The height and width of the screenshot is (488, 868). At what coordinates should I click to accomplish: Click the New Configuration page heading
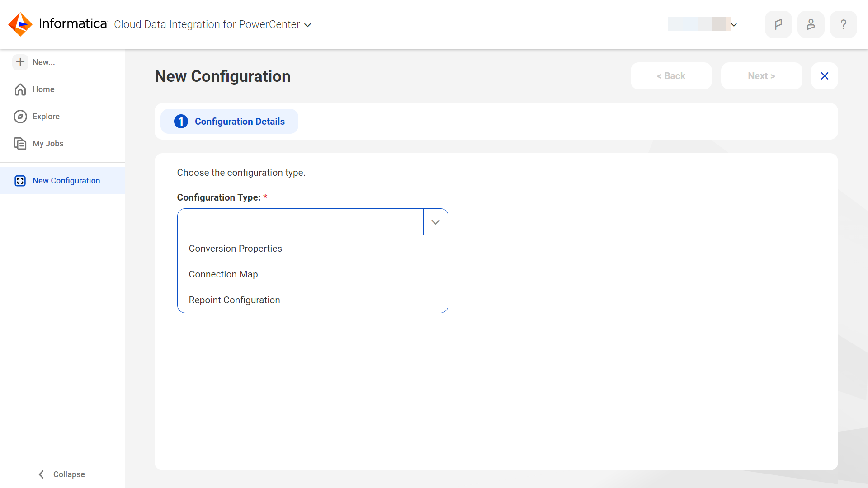tap(222, 76)
